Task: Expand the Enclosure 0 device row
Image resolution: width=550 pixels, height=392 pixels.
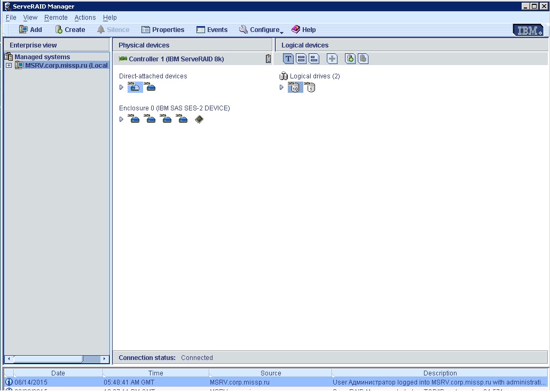Action: pos(122,119)
